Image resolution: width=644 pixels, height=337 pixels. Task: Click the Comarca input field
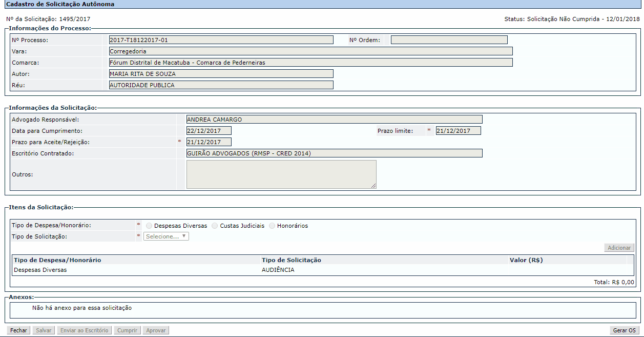(310, 63)
